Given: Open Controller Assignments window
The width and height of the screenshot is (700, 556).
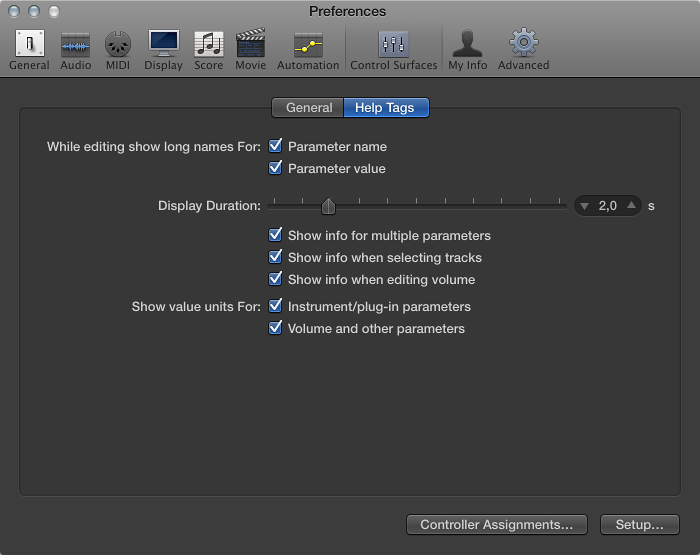Looking at the screenshot, I should click(496, 525).
